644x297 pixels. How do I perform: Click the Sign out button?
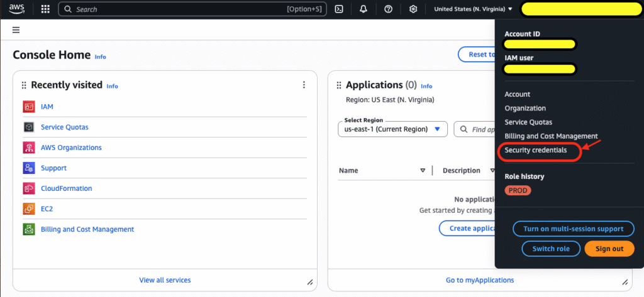point(609,249)
